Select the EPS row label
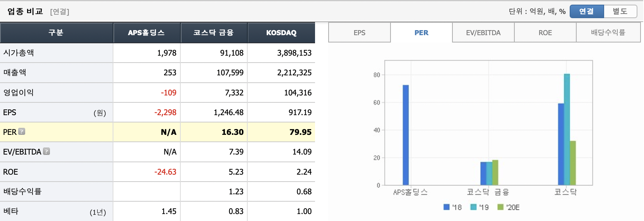This screenshot has height=221, width=644. click(10, 112)
